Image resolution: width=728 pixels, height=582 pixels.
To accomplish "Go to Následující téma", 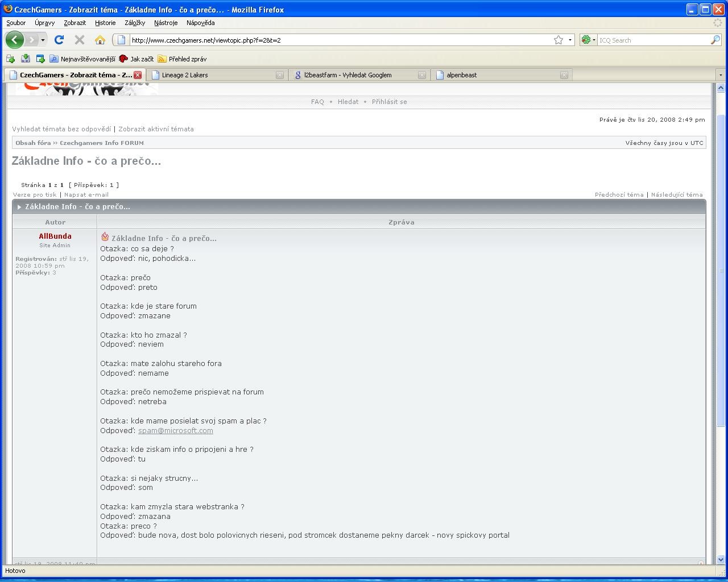I will (x=677, y=194).
